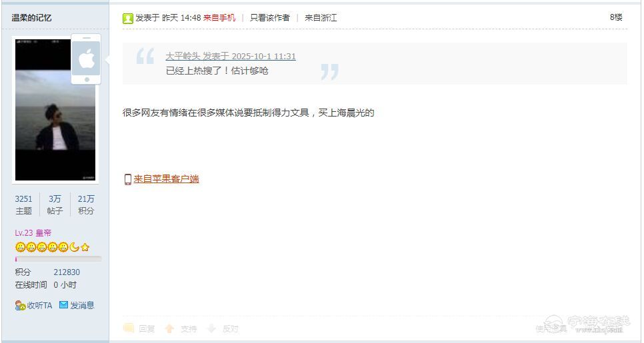View the user's 3251 主题 count
Screen dimensions: 644x343
[x=23, y=204]
